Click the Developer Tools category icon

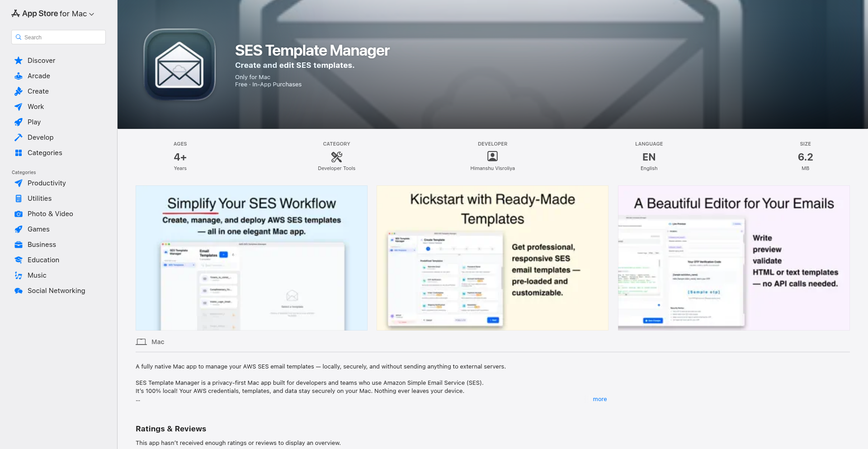click(336, 157)
